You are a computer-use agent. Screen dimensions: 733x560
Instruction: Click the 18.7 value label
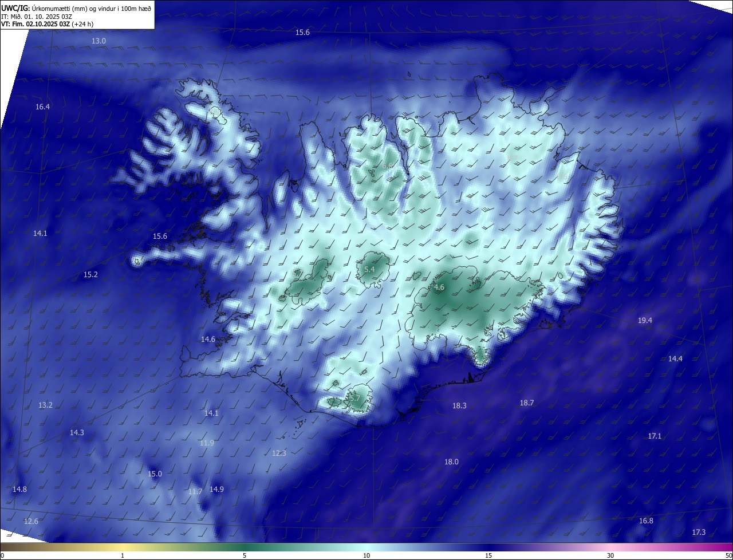click(x=527, y=403)
